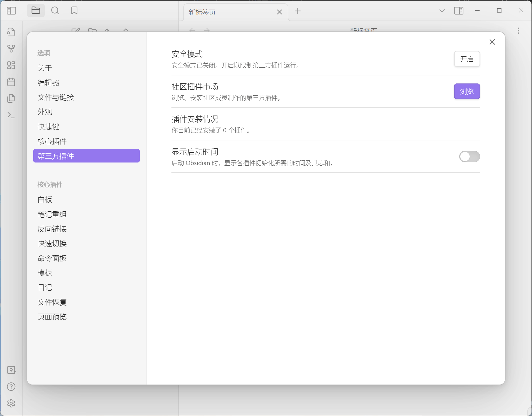
Task: Select 核心插件 in settings sidebar
Action: pos(52,141)
